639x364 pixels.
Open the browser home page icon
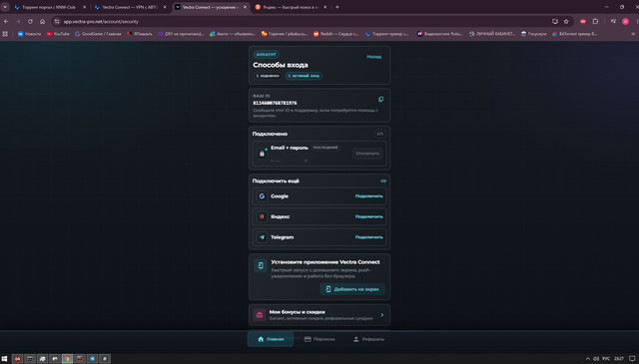click(42, 22)
